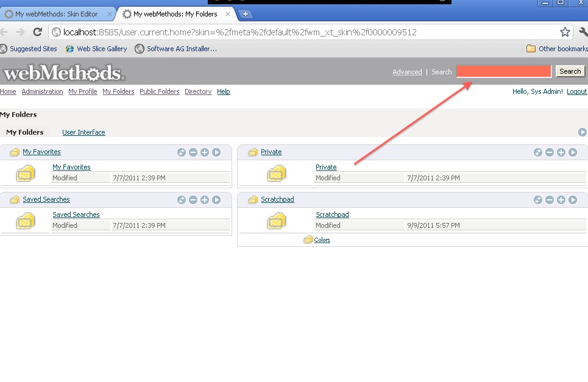This screenshot has height=382, width=588.
Task: Close the My Folders browser tab
Action: tap(228, 14)
